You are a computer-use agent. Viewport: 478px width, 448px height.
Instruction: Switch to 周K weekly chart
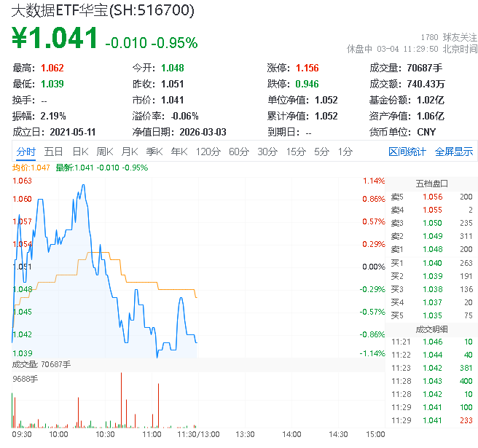105,152
